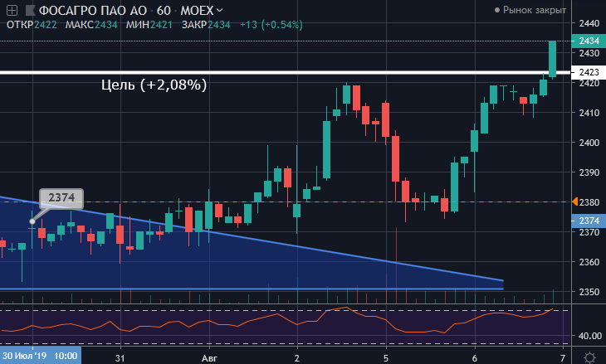This screenshot has width=606, height=364.
Task: Click the 2390 price axis label
Action: click(589, 172)
